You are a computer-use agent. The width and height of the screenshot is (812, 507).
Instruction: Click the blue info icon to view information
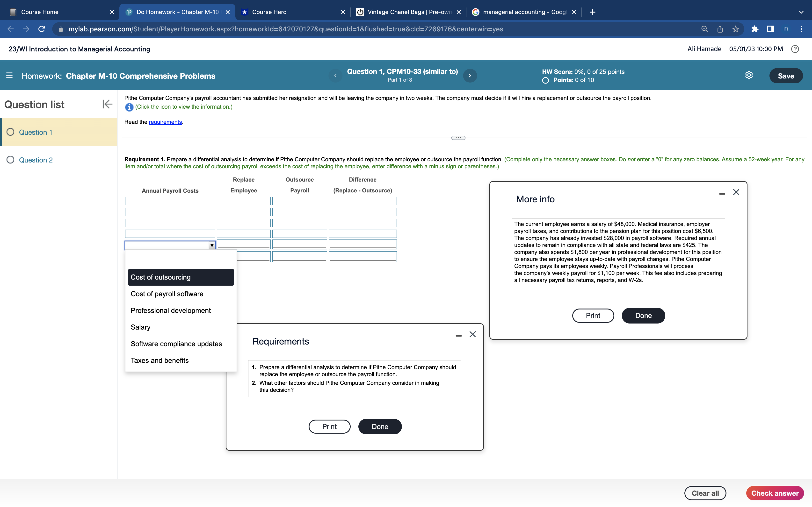coord(129,107)
